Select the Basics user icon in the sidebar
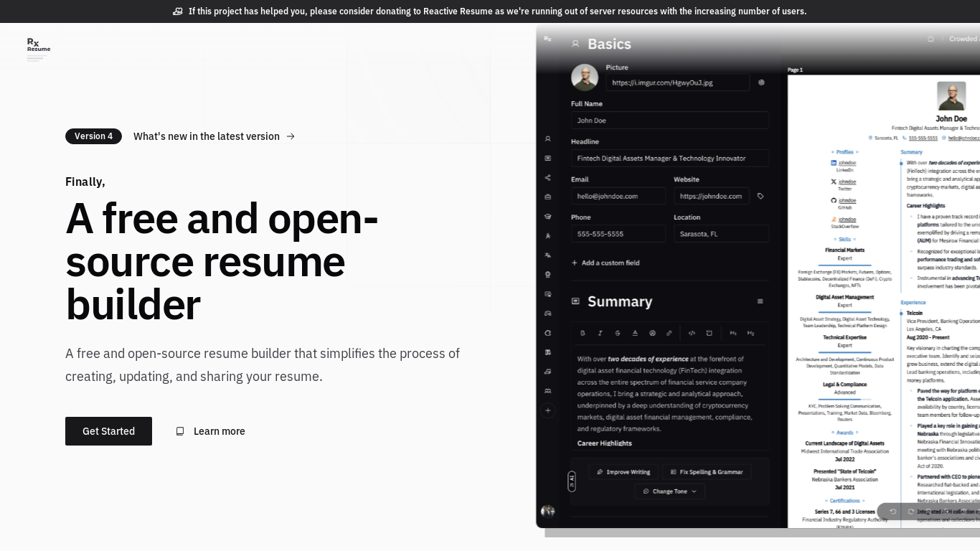The width and height of the screenshot is (980, 551). coord(547,138)
